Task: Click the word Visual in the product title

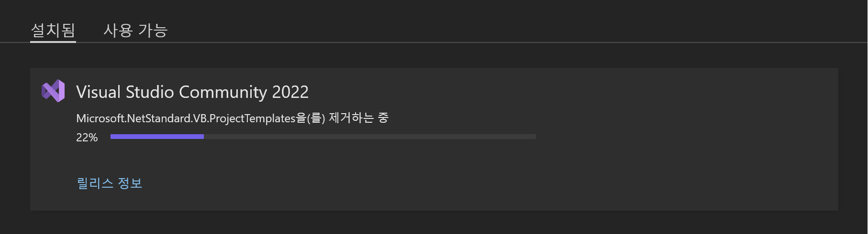Action: pos(99,92)
